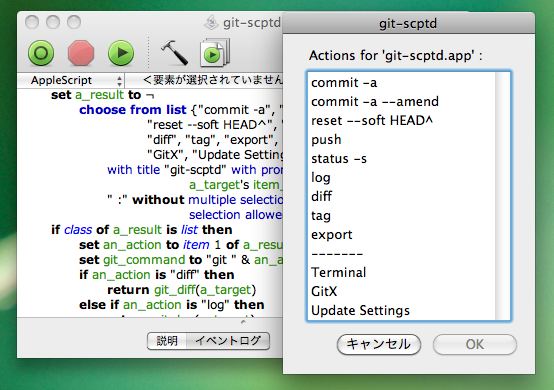Run the script with the green play button
The width and height of the screenshot is (554, 390).
pyautogui.click(x=121, y=53)
